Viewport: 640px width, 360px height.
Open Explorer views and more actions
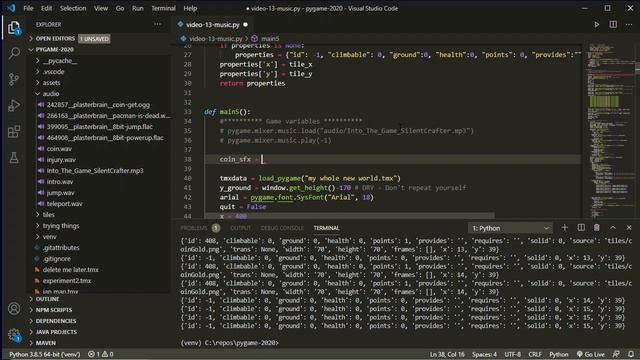(158, 24)
